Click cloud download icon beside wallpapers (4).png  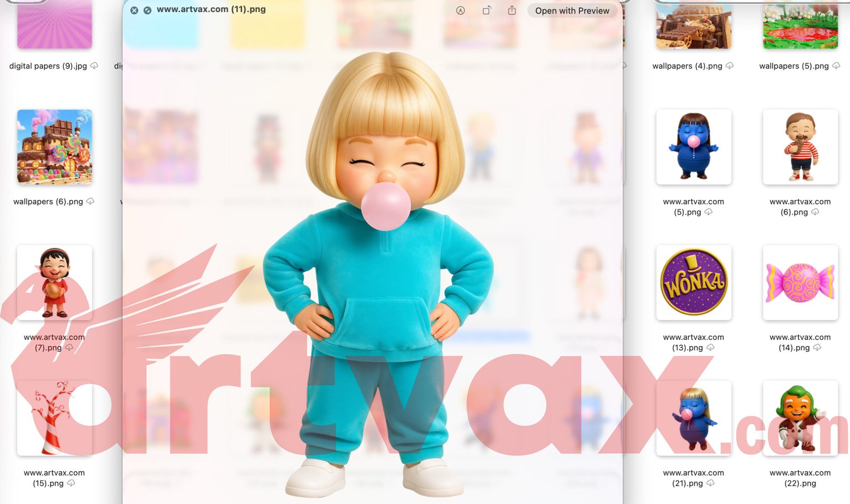coord(729,66)
